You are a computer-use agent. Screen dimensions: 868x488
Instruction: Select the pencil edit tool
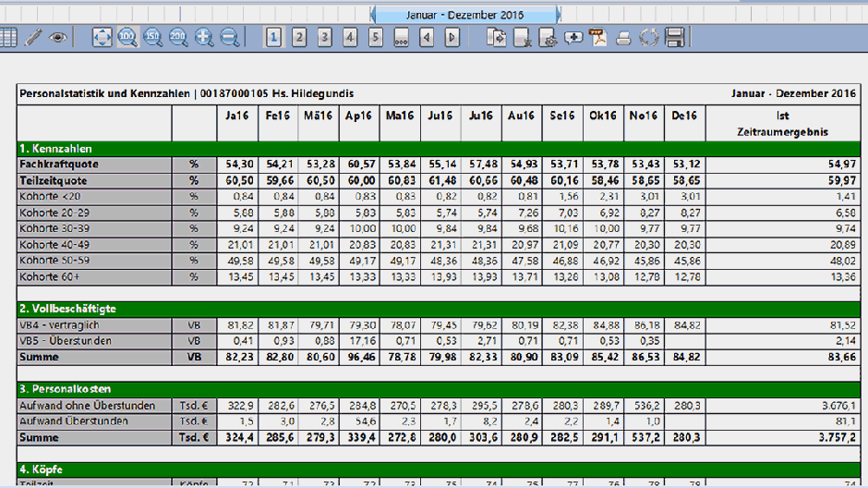coord(33,38)
